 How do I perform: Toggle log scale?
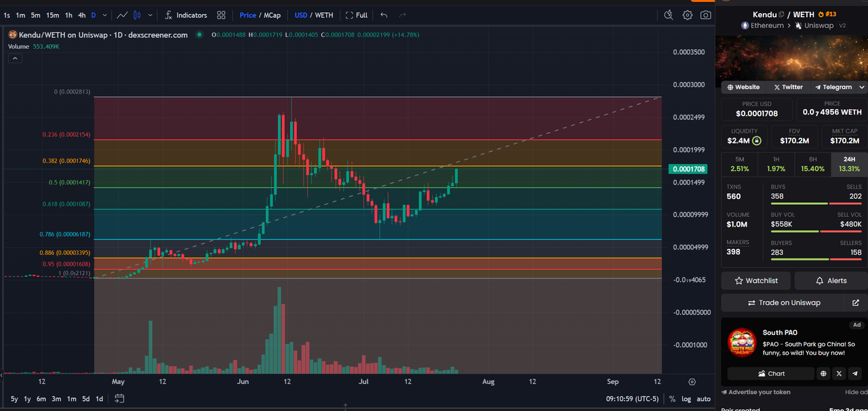click(x=686, y=399)
